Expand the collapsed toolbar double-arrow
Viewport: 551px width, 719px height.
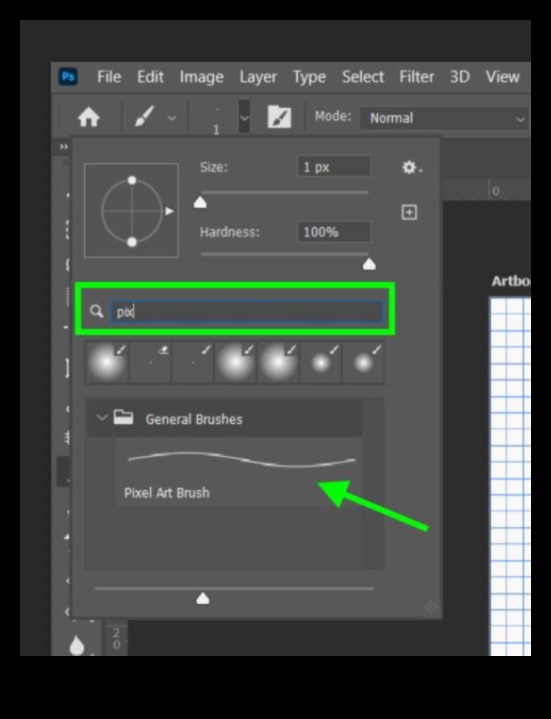click(64, 147)
